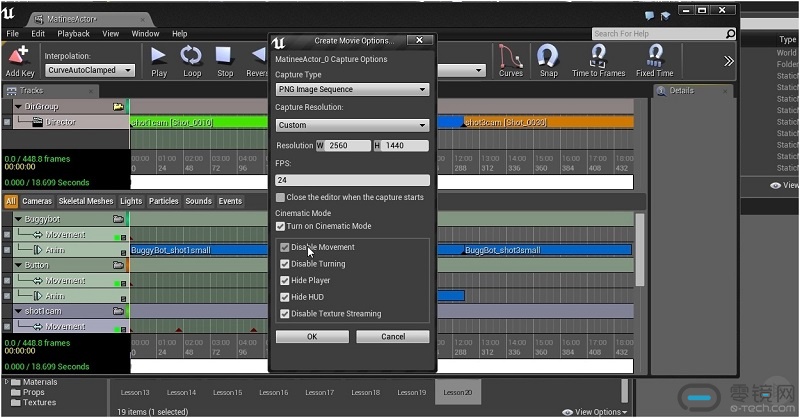The image size is (800, 418).
Task: Click the Search For Help magnifier icon
Action: (731, 34)
